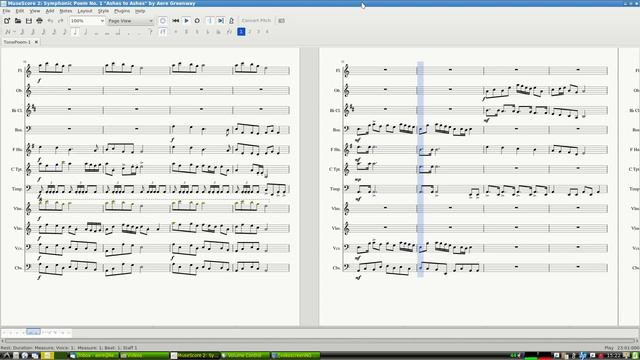Click the image capture camera icon

(281, 20)
